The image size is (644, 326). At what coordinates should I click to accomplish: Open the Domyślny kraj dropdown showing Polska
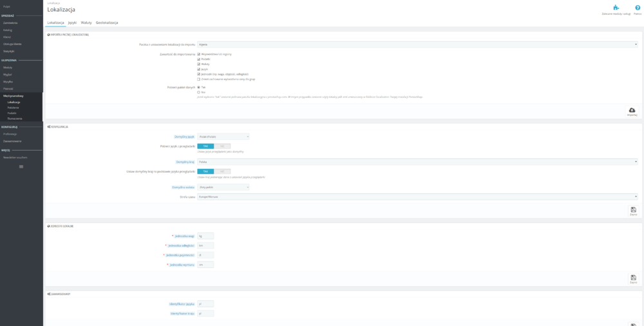click(x=418, y=162)
